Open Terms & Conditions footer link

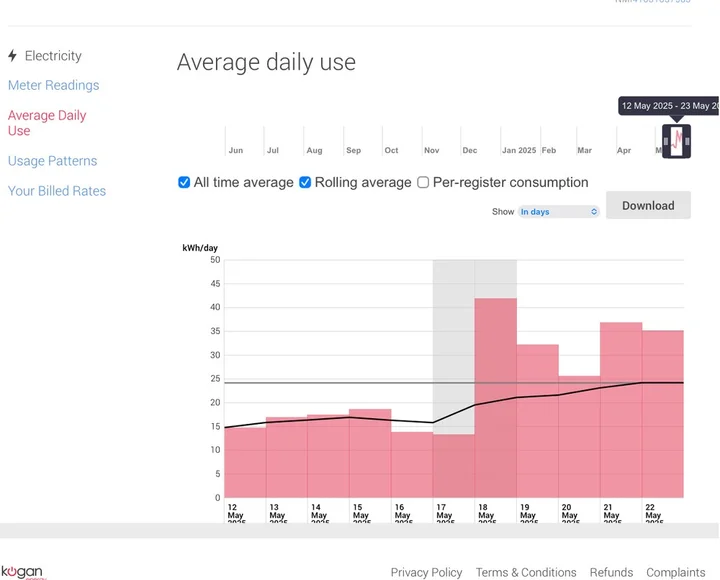[526, 572]
